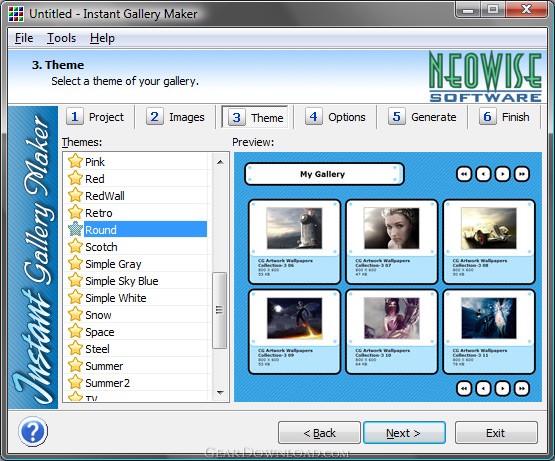Click the bottom previous-page button in preview
Screen dimensions: 555x461
coord(483,388)
